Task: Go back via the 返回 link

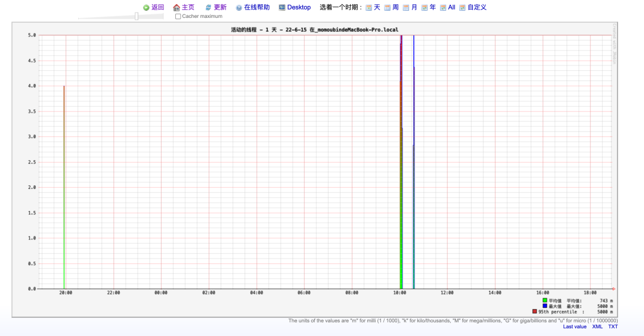Action: (x=157, y=7)
